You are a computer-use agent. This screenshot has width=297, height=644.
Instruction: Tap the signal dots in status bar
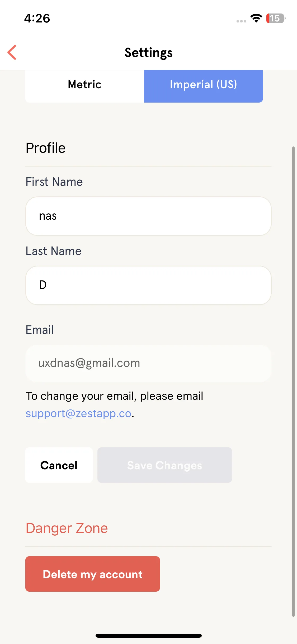[241, 21]
